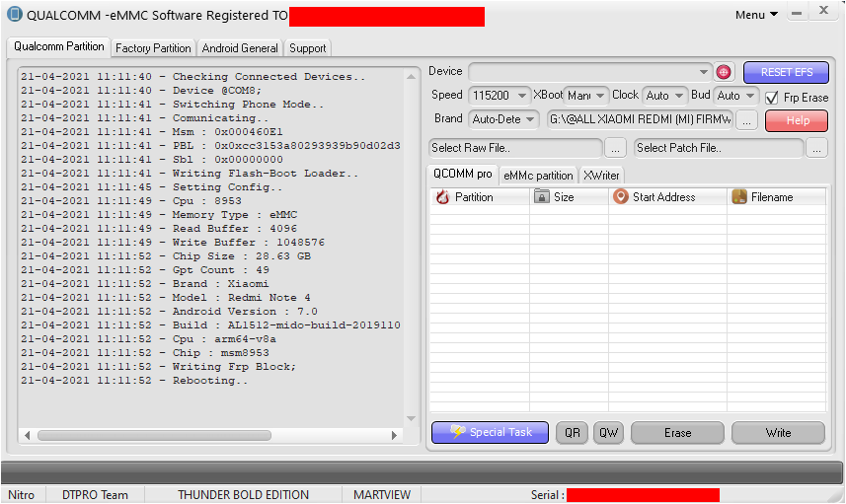Open the Bud Auto dropdown
The height and width of the screenshot is (504, 846).
tap(736, 96)
